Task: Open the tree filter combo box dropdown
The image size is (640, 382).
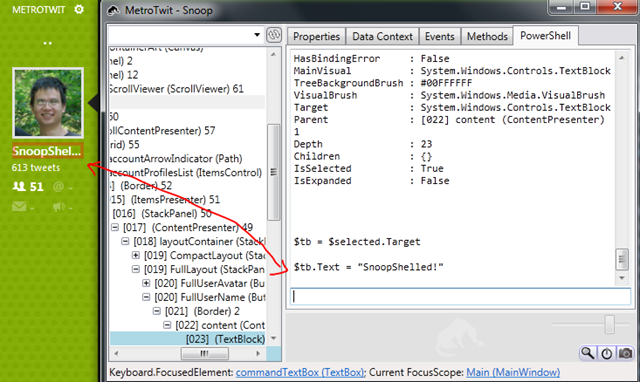Action: click(x=257, y=35)
